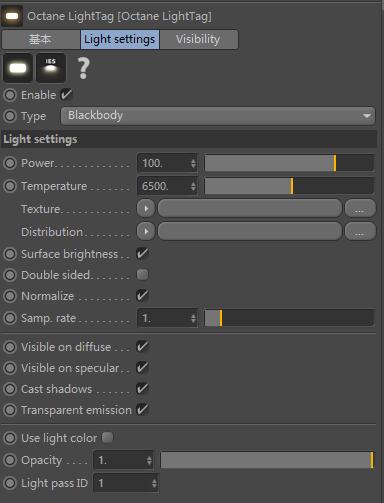
Task: Click the Texture browse ellipsis button
Action: tap(360, 209)
